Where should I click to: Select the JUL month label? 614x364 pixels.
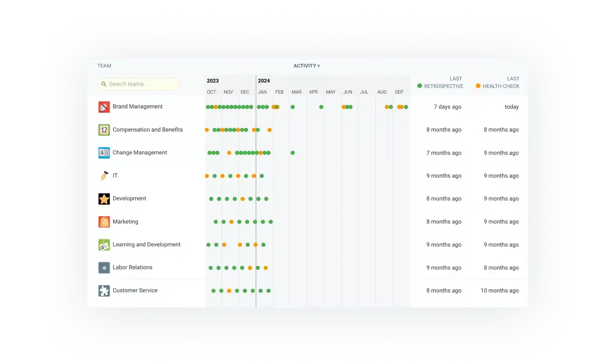[364, 92]
